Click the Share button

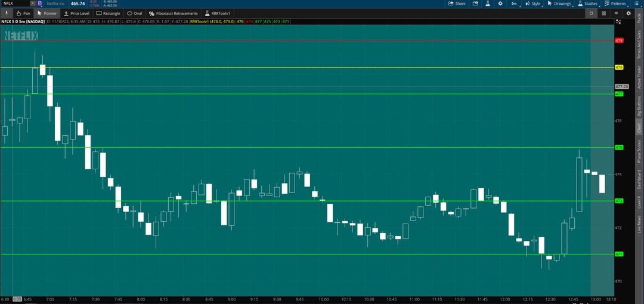[x=457, y=4]
